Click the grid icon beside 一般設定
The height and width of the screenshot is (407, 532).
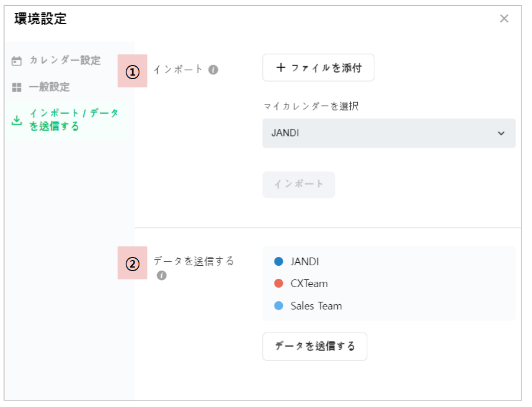(x=17, y=87)
